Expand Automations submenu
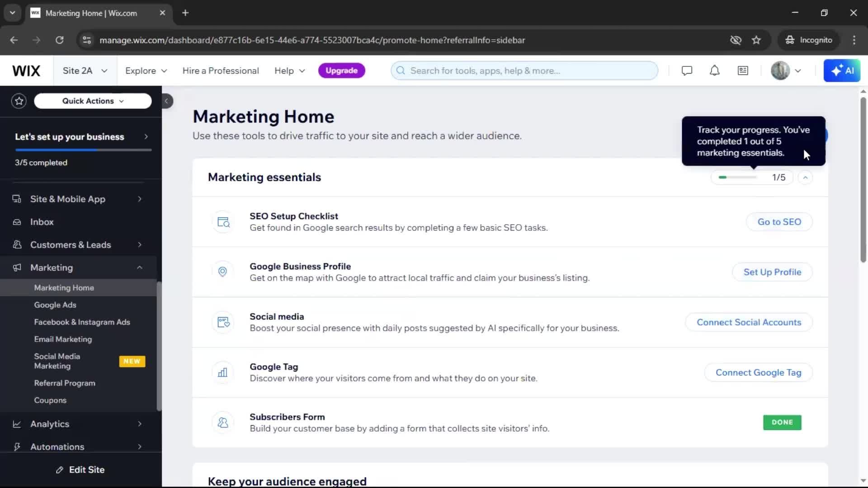 click(x=140, y=446)
